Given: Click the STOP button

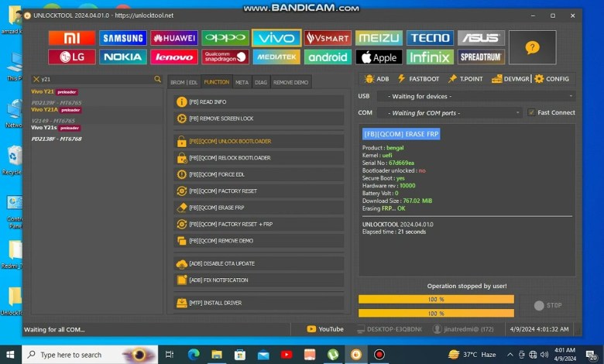Looking at the screenshot, I should tap(547, 305).
